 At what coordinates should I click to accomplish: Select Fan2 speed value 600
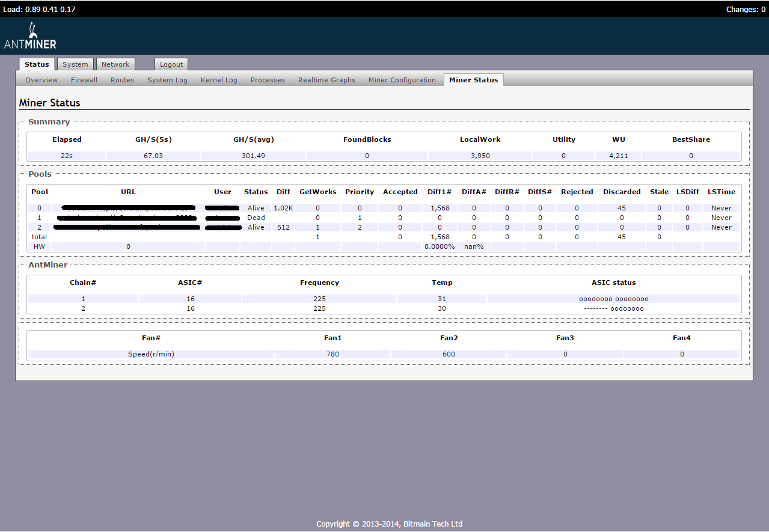coord(449,354)
